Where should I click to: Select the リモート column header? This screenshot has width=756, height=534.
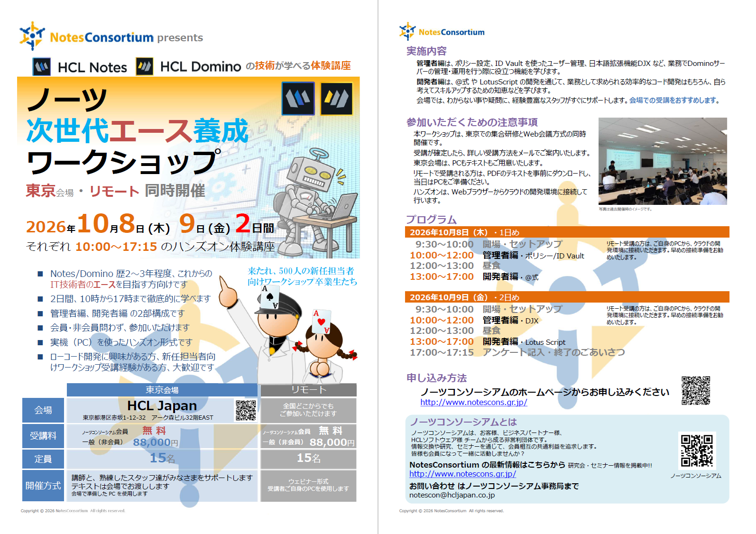tap(309, 390)
